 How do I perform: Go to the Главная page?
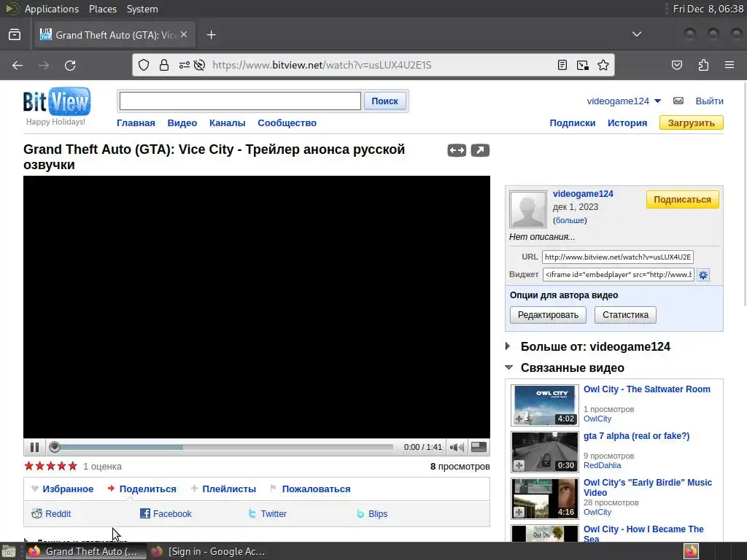pos(136,122)
